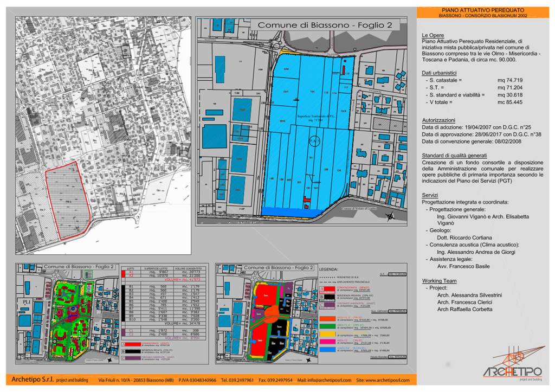Click the red outlined plot on the aerial map

point(67,201)
